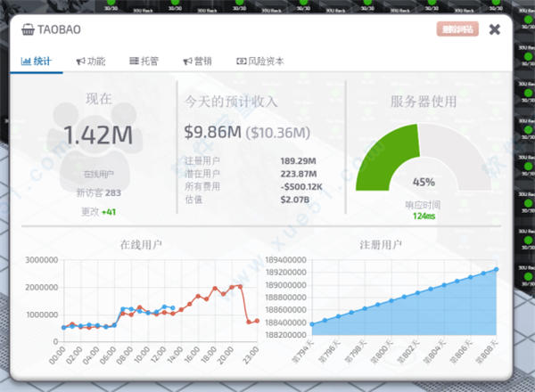Click the $2.07B valuation value
Viewport: 535px width, 392px height.
[295, 200]
